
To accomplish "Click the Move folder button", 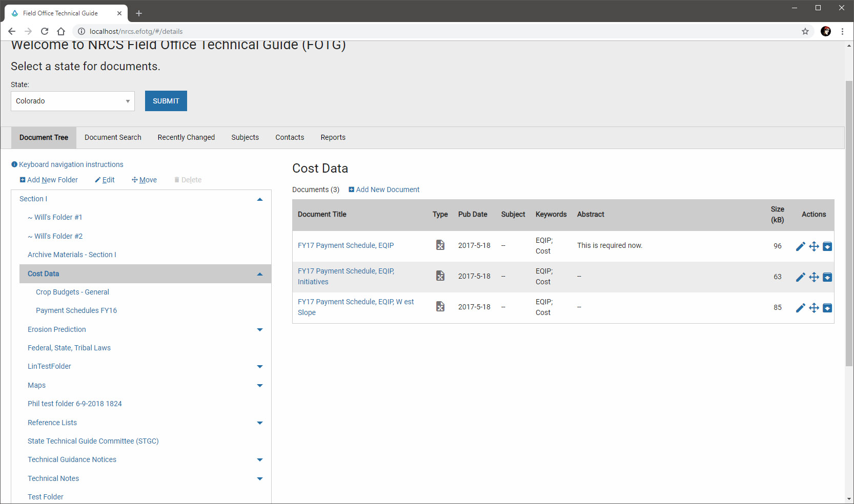I will point(144,180).
